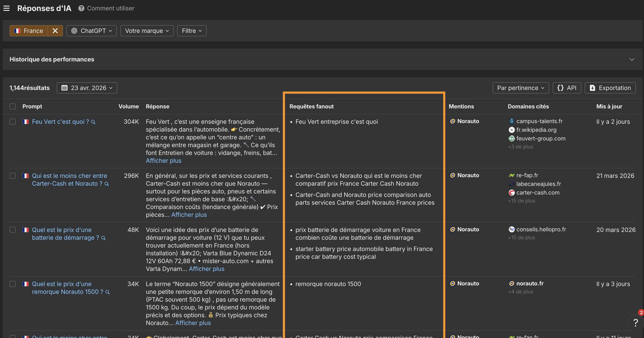Open the '+15 de plus' cited domains
This screenshot has width=644, height=338.
(521, 201)
